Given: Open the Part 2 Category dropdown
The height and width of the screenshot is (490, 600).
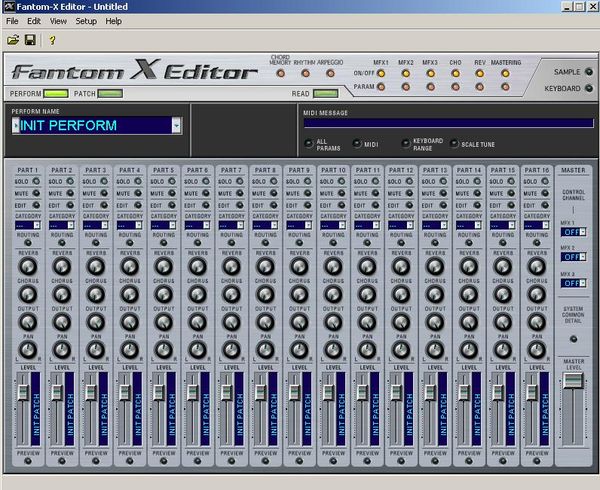Looking at the screenshot, I should (x=71, y=225).
